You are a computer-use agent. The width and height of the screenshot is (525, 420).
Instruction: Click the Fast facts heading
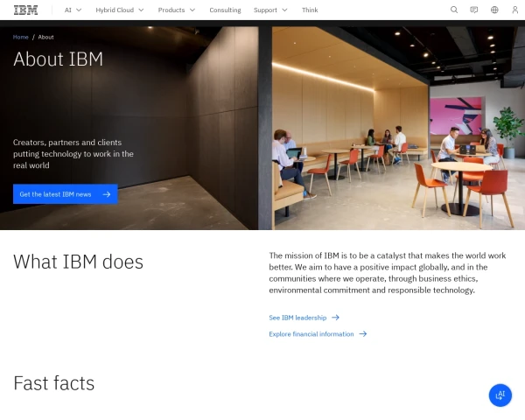(54, 383)
